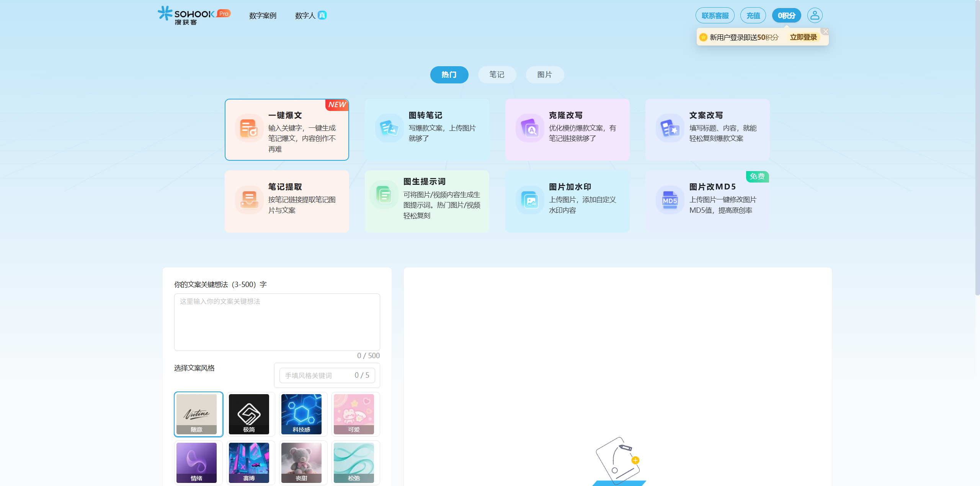Switch to the 图片 tab

[x=544, y=75]
